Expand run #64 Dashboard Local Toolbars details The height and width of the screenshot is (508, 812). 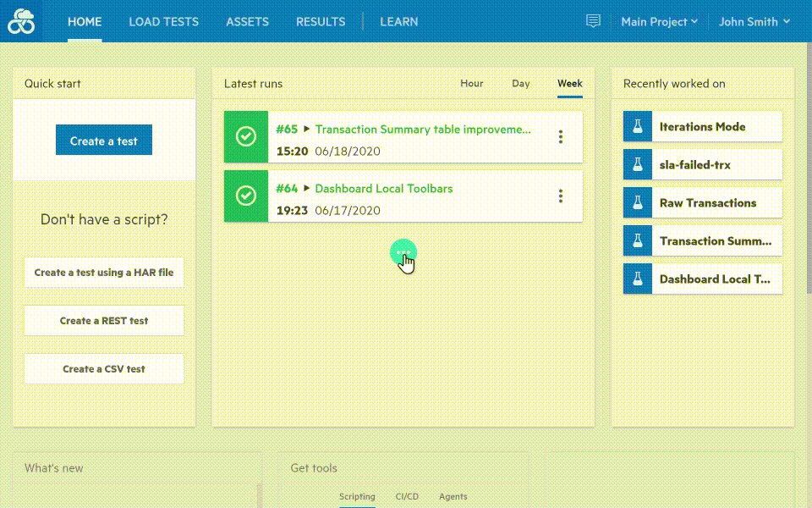306,188
